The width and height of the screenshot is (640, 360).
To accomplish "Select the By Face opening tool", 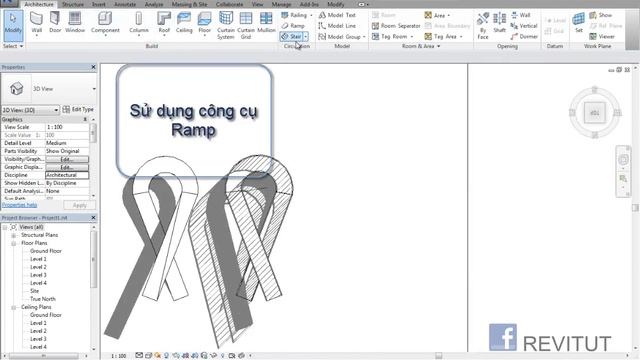I will 482,25.
